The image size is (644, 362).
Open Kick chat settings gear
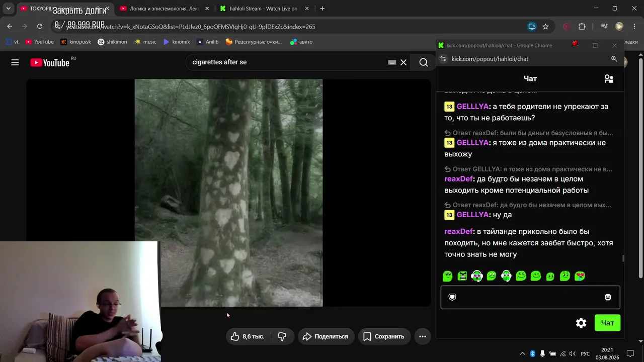[x=581, y=323]
